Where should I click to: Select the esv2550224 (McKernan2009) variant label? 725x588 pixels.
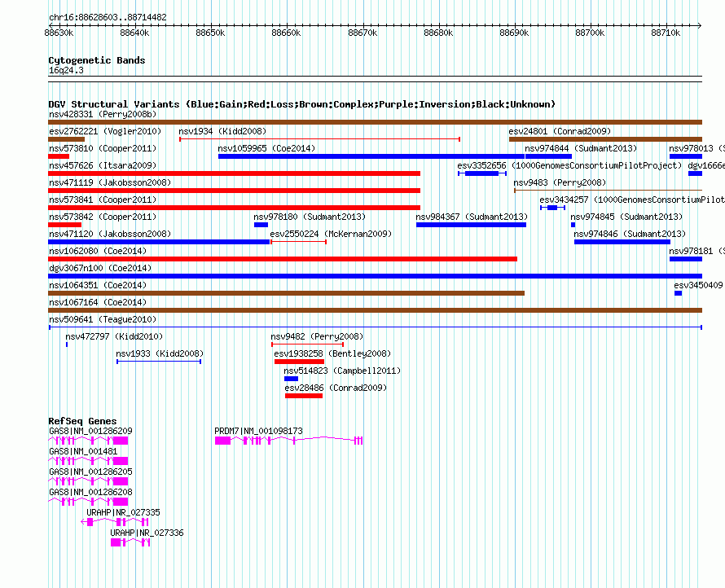point(331,234)
